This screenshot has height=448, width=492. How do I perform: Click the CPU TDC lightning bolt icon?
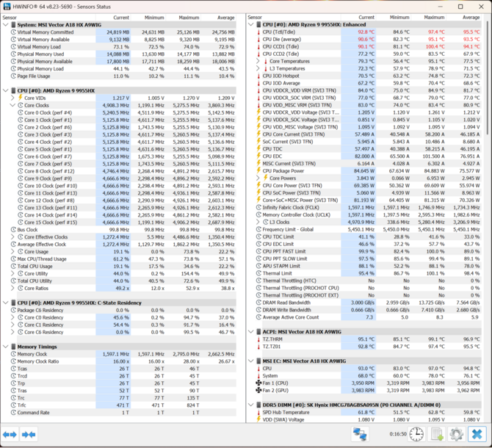tap(258, 148)
